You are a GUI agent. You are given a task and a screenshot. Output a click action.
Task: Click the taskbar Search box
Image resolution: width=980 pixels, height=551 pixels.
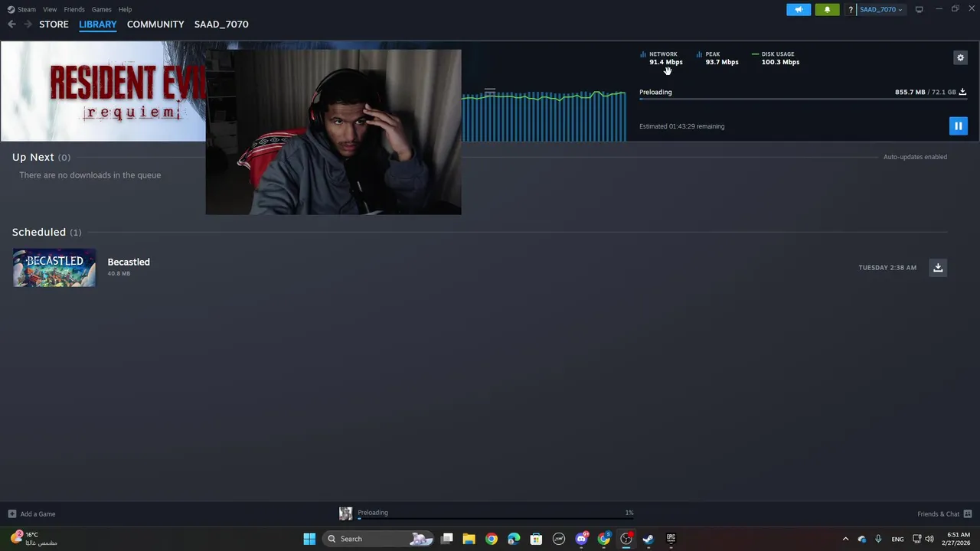378,539
